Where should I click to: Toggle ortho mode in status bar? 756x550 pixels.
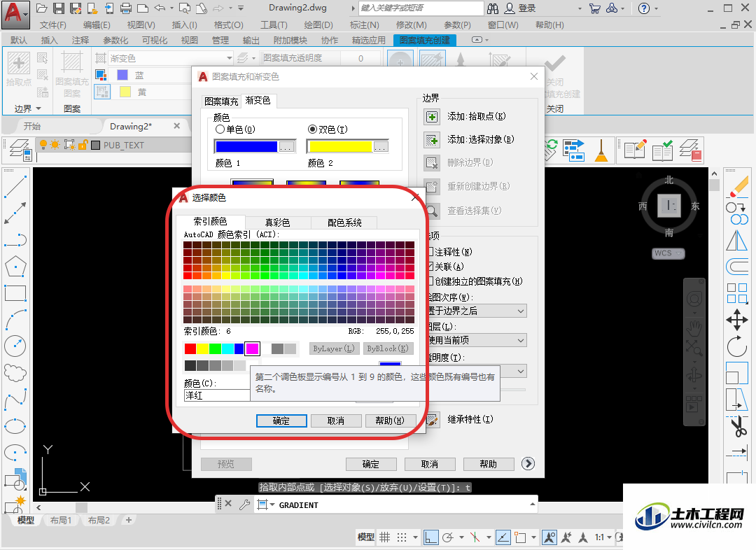[x=431, y=537]
